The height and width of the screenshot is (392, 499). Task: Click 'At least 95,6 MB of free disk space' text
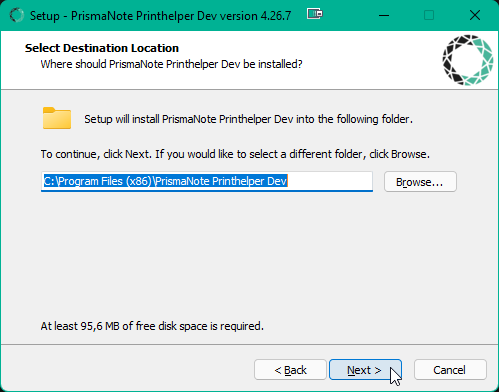[152, 326]
